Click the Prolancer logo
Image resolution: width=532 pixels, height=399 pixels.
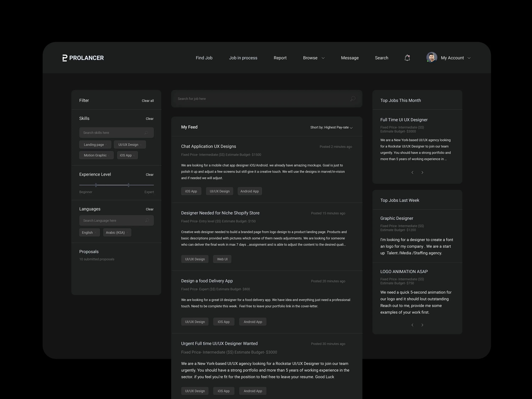click(x=83, y=58)
